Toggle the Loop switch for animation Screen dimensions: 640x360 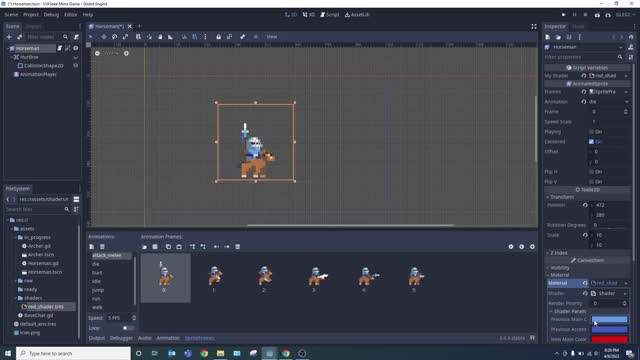tap(128, 328)
